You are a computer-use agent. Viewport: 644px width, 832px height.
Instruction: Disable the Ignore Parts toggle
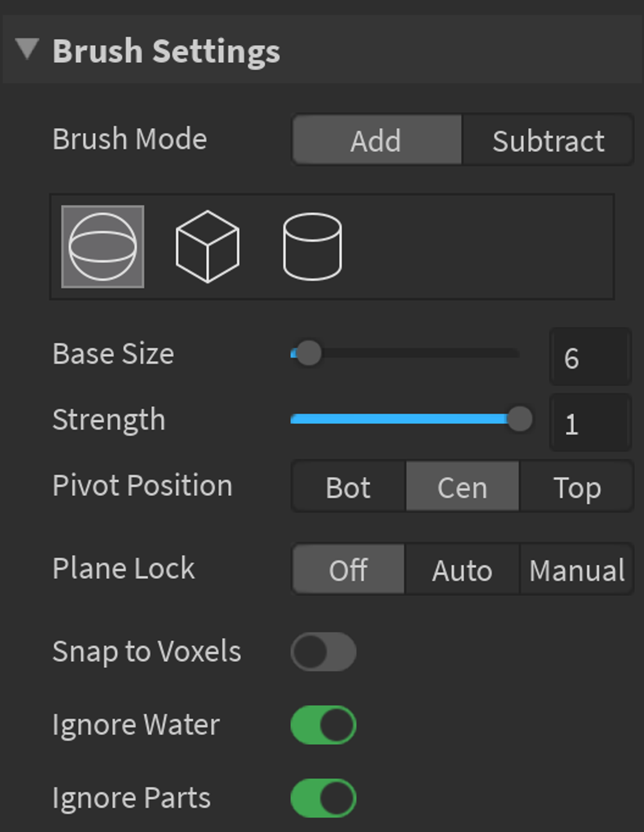pos(324,798)
